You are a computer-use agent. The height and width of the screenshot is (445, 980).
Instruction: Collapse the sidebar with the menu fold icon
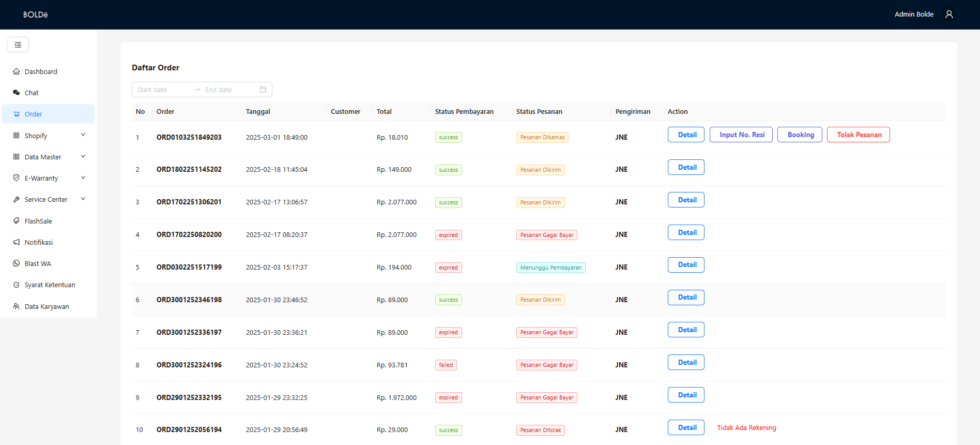[x=18, y=45]
